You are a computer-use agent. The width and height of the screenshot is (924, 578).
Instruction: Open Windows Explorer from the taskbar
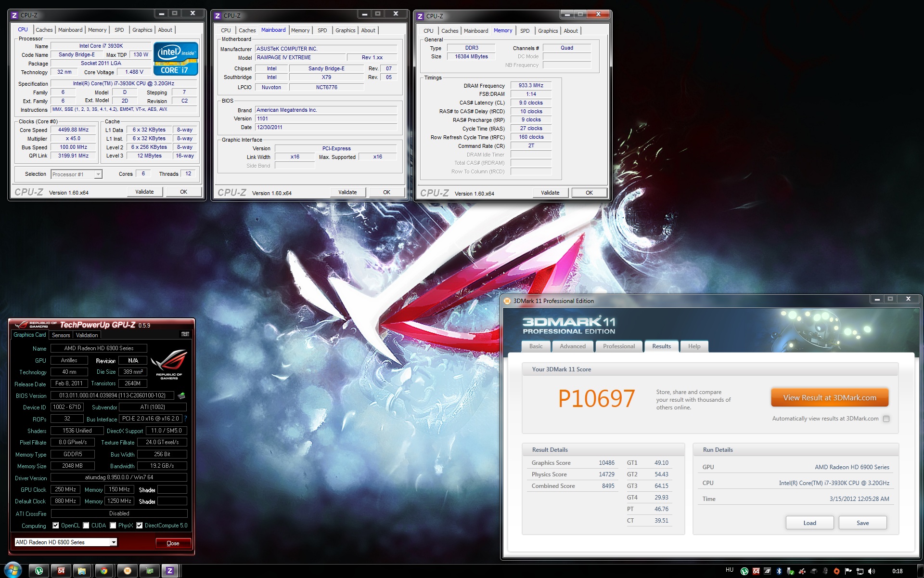pos(82,571)
